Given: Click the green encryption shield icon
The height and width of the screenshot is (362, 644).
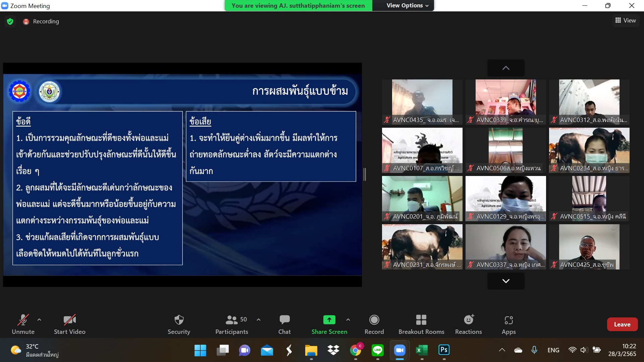Looking at the screenshot, I should 10,21.
